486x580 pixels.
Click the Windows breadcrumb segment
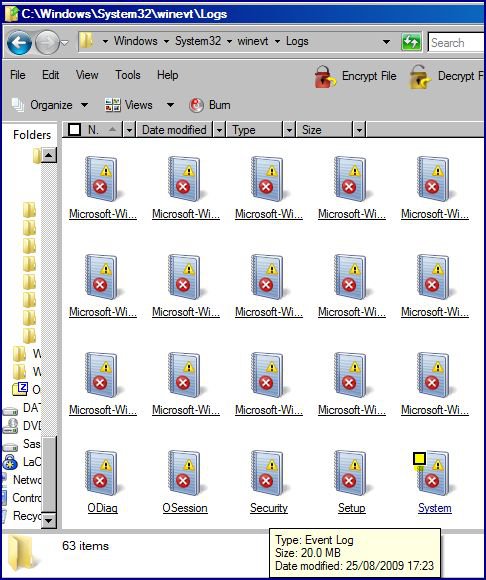coord(135,41)
